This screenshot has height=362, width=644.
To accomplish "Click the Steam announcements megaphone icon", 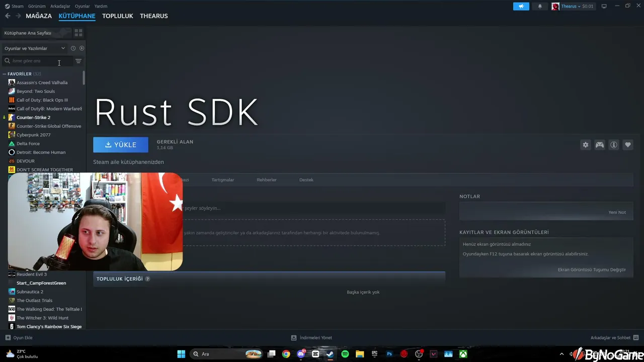I will (x=521, y=6).
